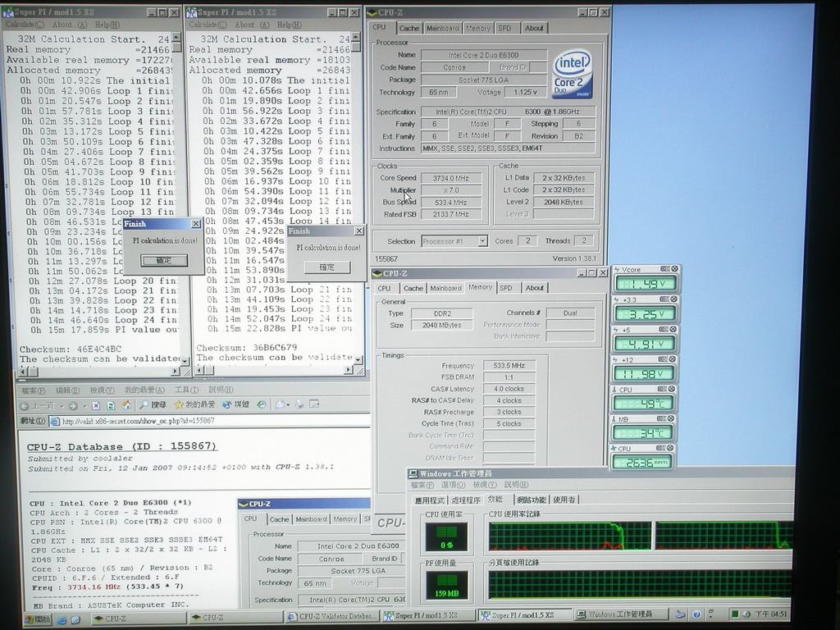Select the CPU tab in the lower CPU-Z window
This screenshot has width=840, height=630.
click(x=384, y=288)
